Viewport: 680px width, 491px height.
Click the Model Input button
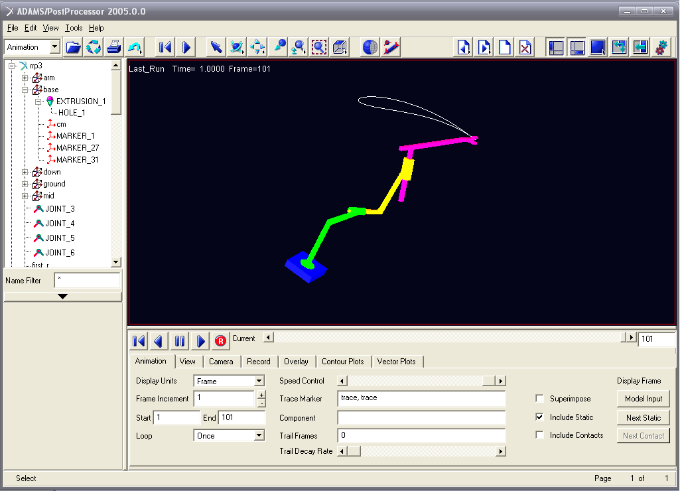click(645, 398)
